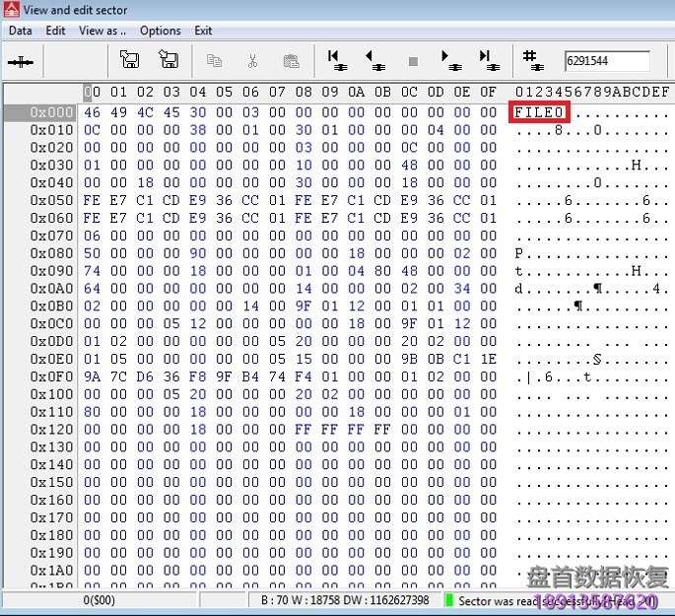Select hex byte 46 at offset 0x000
Image resolution: width=675 pixels, height=616 pixels.
click(x=92, y=112)
